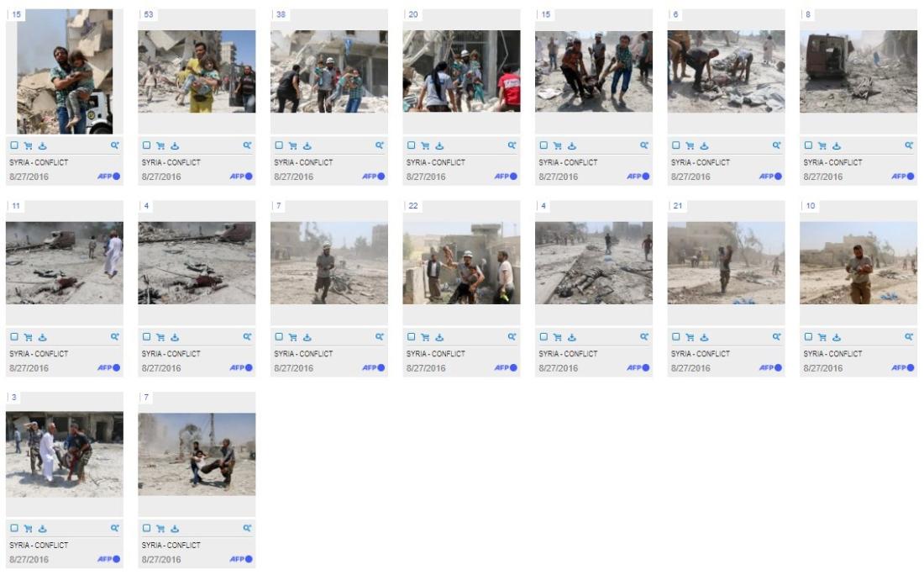Click SYRIA - CONFLICT title under photo 10
The height and width of the screenshot is (575, 924).
pyautogui.click(x=832, y=354)
